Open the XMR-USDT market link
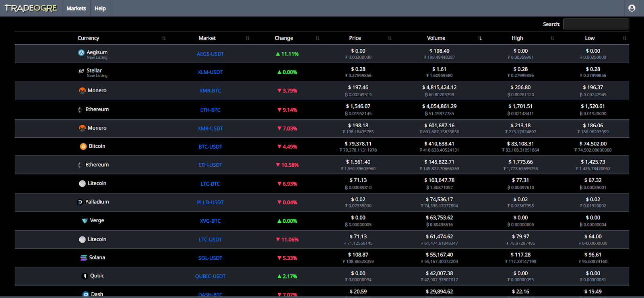The image size is (644, 298). point(210,128)
